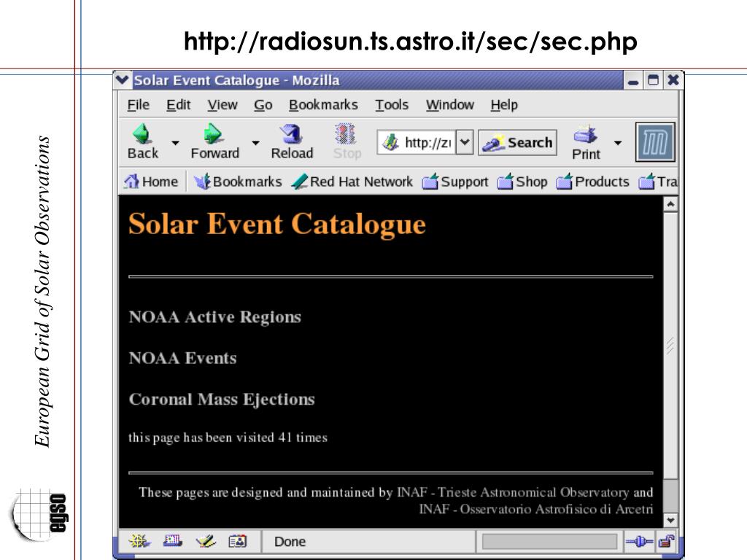Open the Red Hat Network bookmark
This screenshot has width=747, height=560.
point(352,182)
